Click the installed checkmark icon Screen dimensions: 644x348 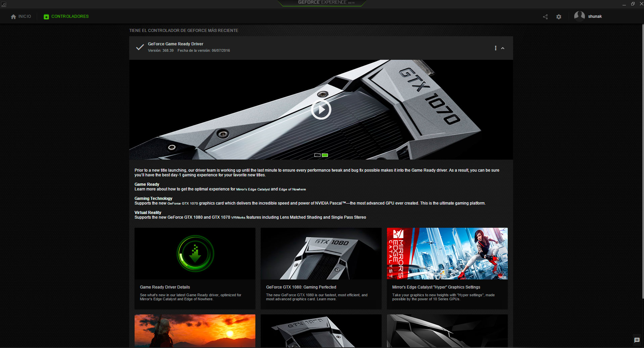[140, 47]
